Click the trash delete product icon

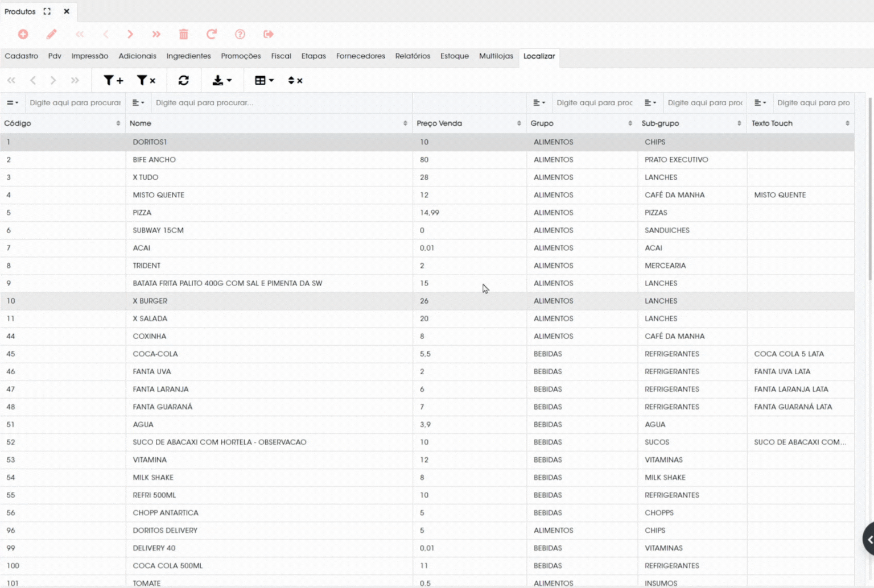click(183, 34)
